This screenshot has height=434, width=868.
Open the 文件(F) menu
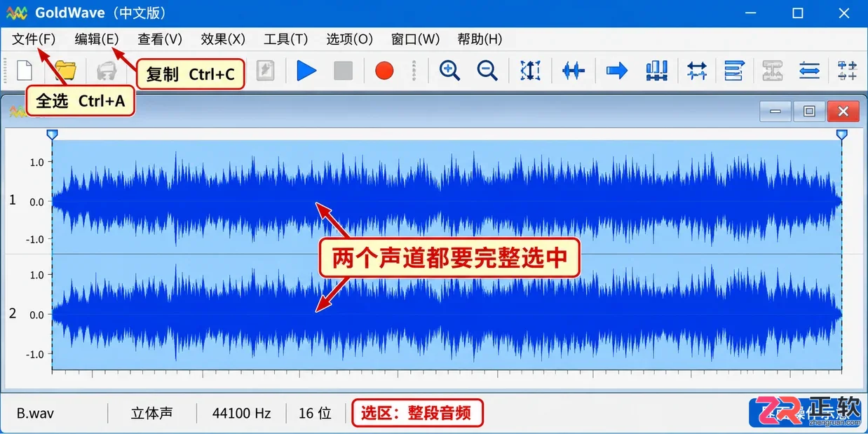click(34, 39)
